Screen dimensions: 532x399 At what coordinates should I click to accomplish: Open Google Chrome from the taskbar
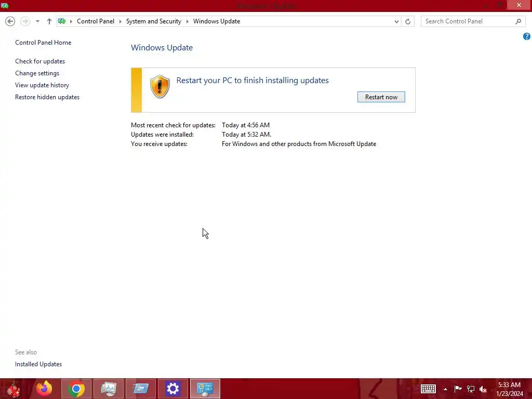(x=76, y=389)
